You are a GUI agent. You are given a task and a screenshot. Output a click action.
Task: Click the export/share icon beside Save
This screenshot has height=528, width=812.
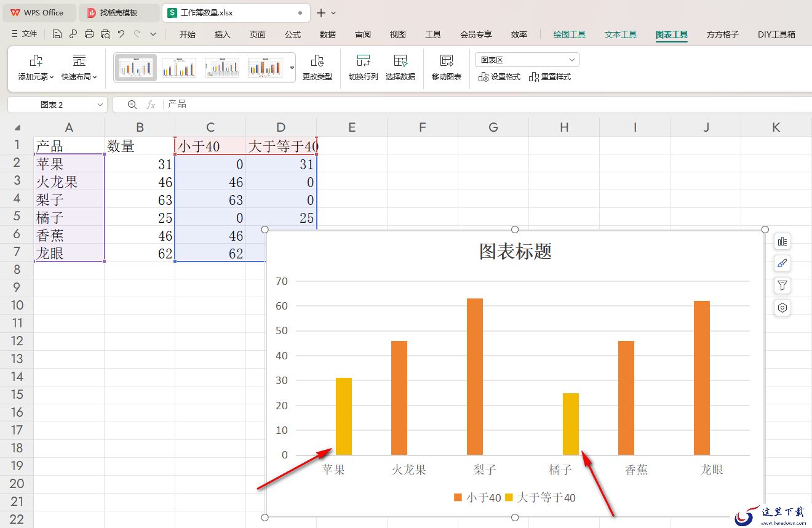click(73, 34)
